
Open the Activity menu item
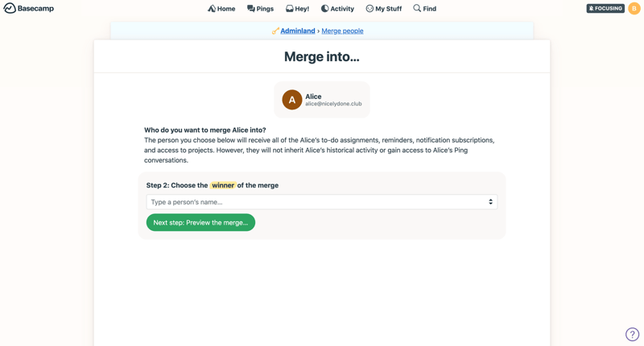[x=337, y=9]
